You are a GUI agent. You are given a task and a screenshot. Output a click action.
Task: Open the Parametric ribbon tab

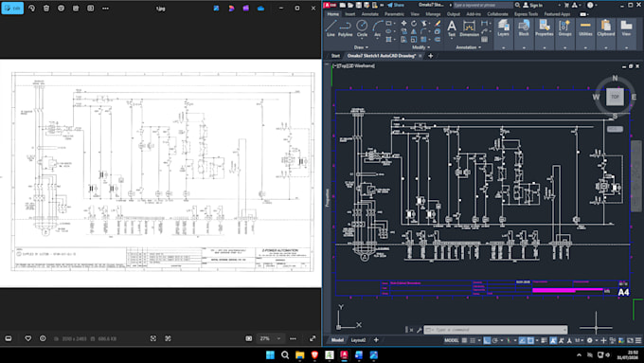pos(394,14)
